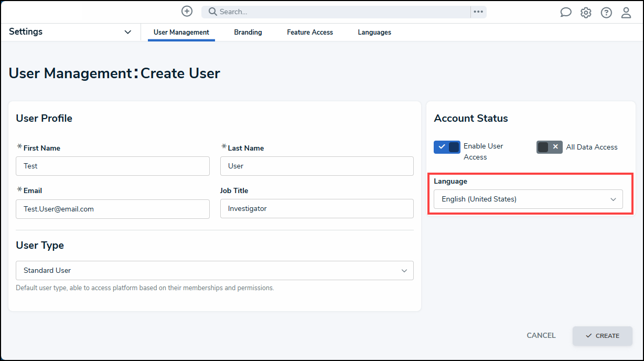Click into the First Name field
The image size is (644, 361).
click(x=113, y=166)
